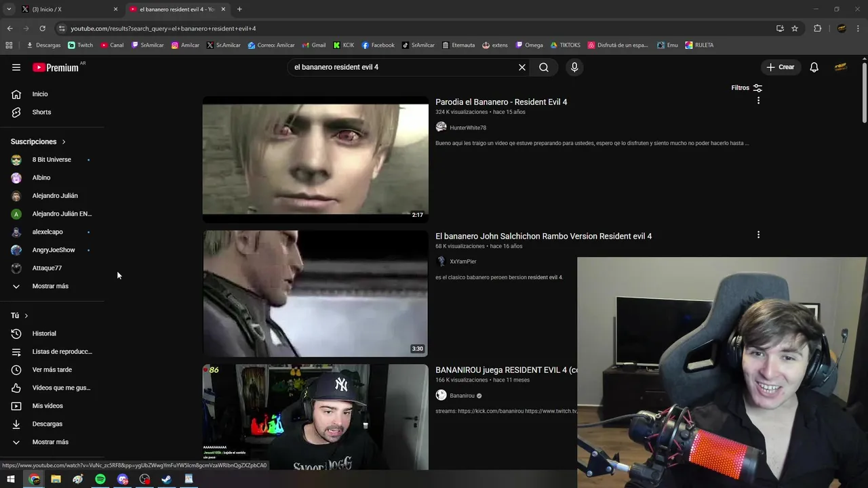868x488 pixels.
Task: Open Discord from the taskbar
Action: pyautogui.click(x=122, y=479)
